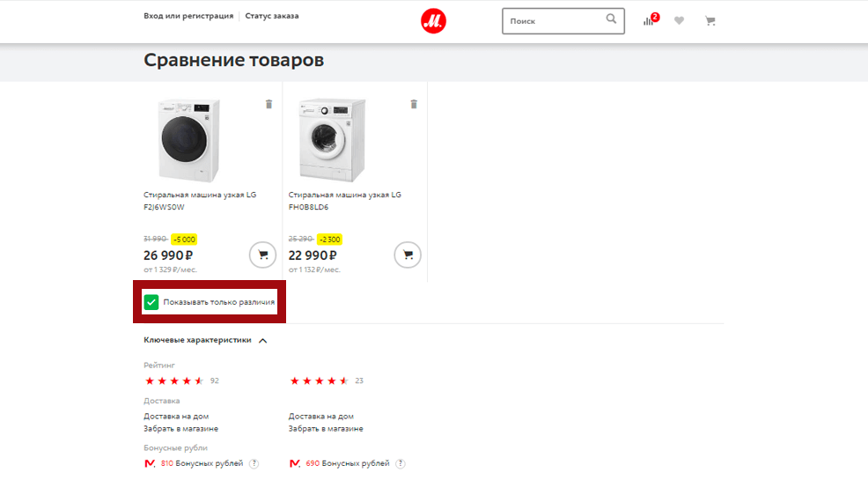Click help icon next to 810 bonus rubles
Viewport: 868px width, 480px height.
coord(254,463)
